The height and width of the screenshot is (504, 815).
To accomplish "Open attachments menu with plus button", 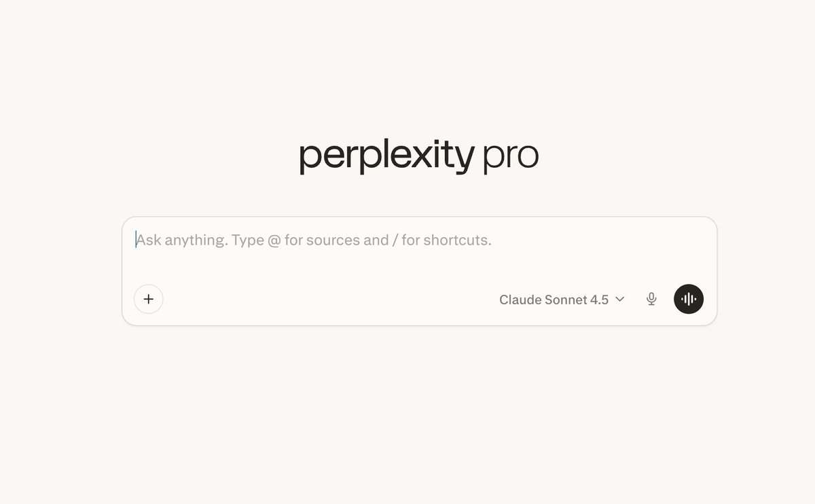I will click(x=149, y=299).
